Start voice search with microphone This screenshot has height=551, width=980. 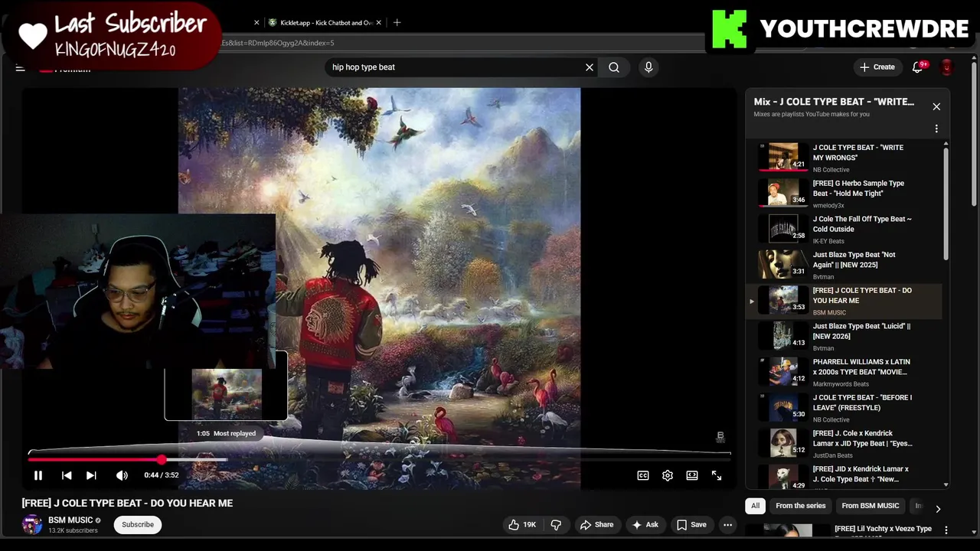(x=648, y=67)
